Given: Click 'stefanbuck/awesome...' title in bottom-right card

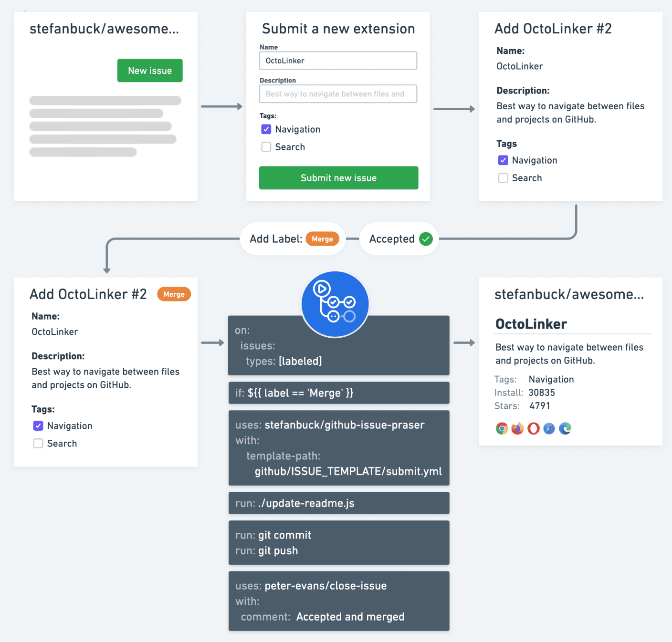Looking at the screenshot, I should click(569, 294).
